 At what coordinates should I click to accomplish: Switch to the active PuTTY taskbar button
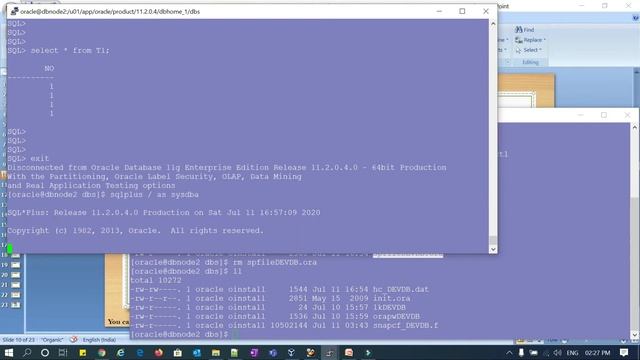tap(329, 353)
